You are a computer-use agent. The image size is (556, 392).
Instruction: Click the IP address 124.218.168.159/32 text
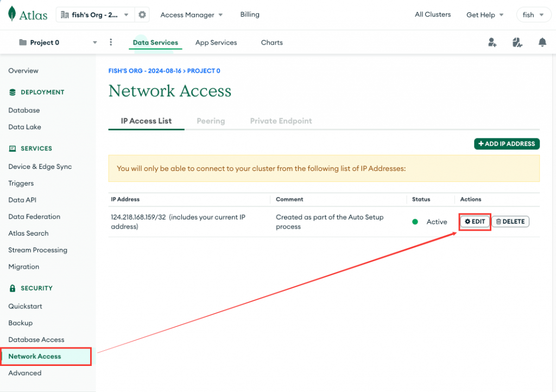pyautogui.click(x=138, y=217)
